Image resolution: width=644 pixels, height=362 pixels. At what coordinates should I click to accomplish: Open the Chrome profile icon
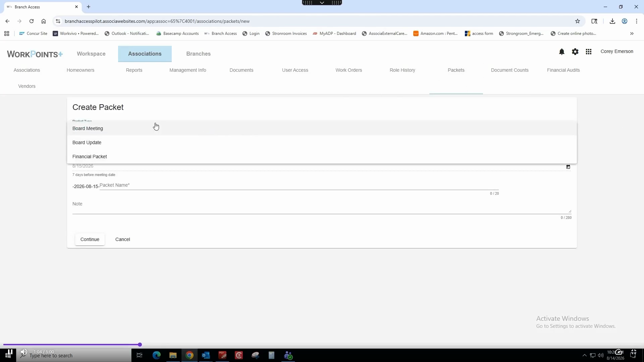625,21
